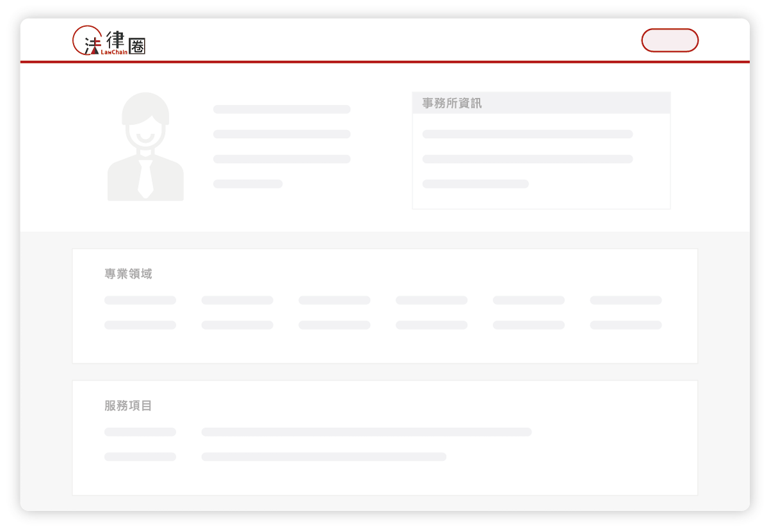Click the 服務項目 section heading
The height and width of the screenshot is (532, 769).
[127, 406]
